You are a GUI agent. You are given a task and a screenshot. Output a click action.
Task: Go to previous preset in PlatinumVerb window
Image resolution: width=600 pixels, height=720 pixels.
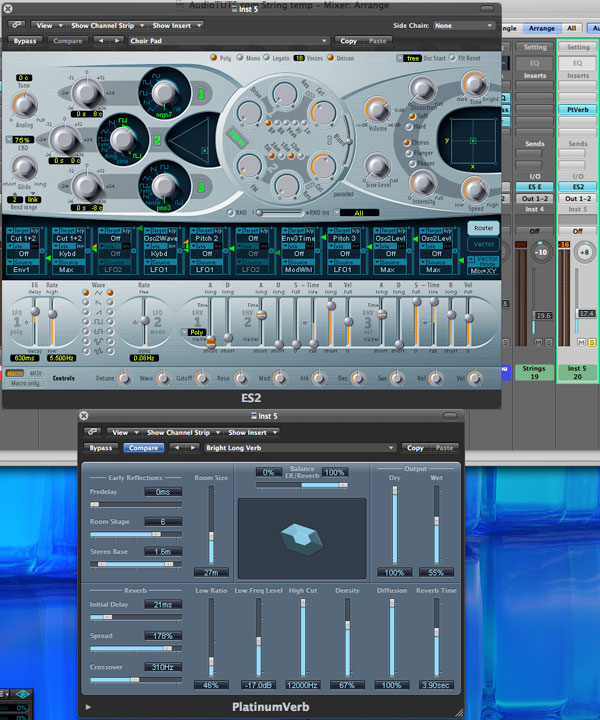tap(177, 448)
